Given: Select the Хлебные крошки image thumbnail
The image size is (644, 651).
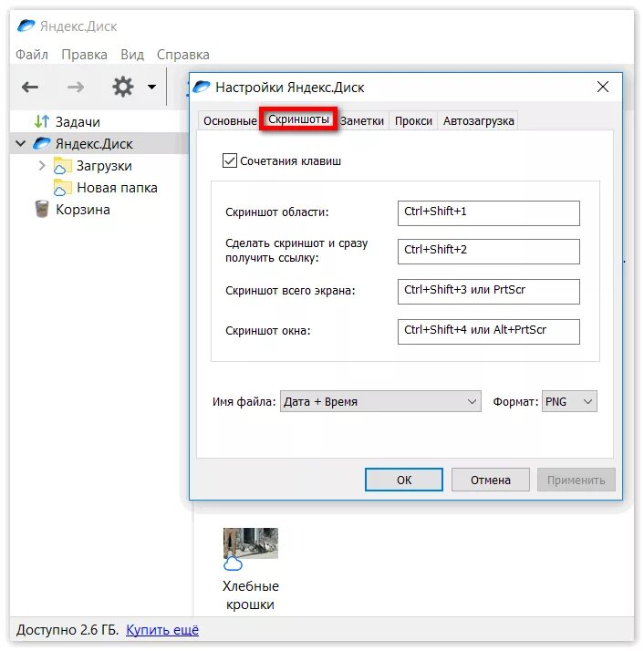Looking at the screenshot, I should coord(251,543).
